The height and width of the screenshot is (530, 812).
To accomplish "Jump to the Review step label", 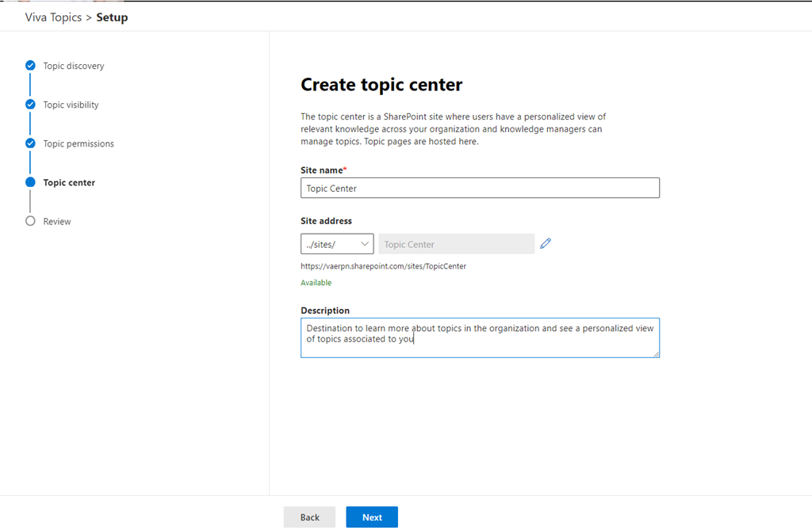I will coord(57,221).
